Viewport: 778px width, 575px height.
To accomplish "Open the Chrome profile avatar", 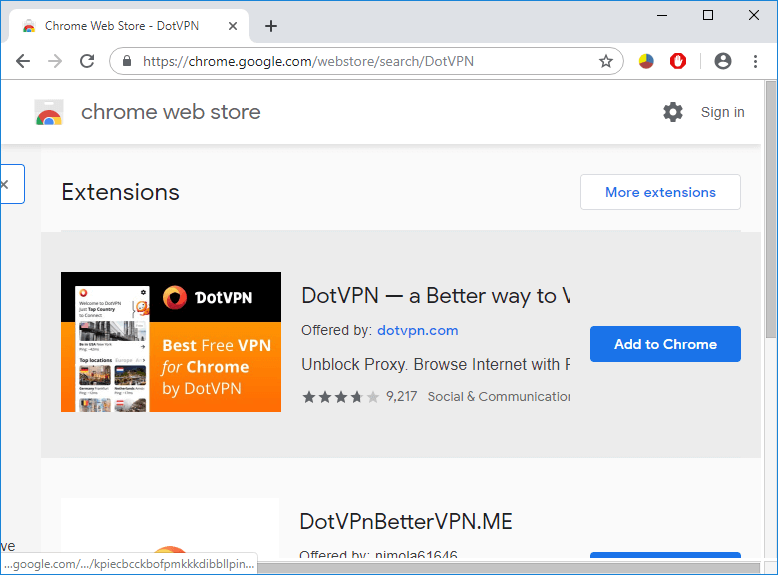I will pyautogui.click(x=723, y=61).
